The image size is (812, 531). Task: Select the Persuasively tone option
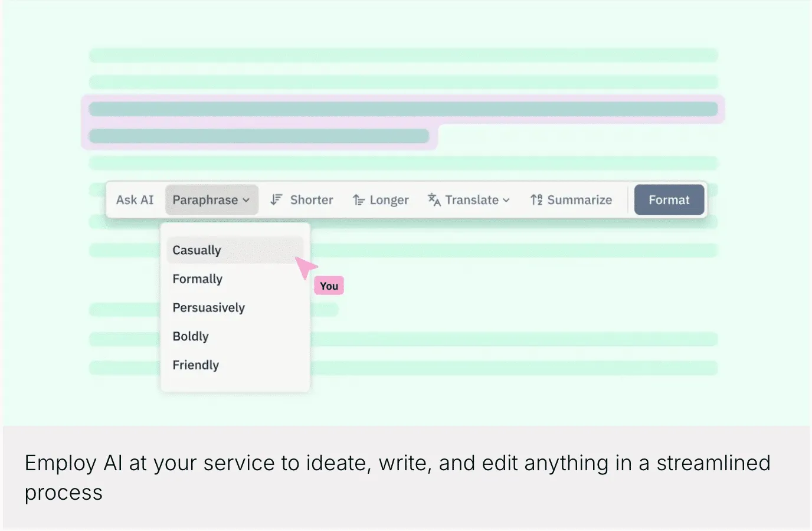pyautogui.click(x=208, y=307)
